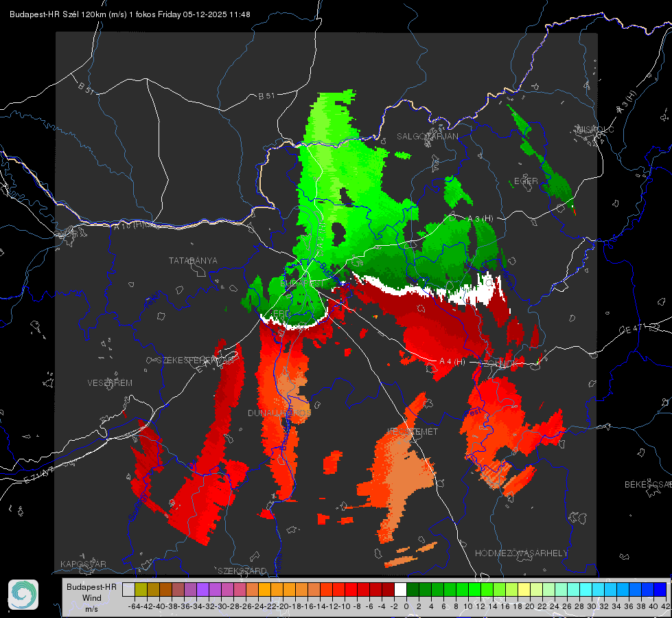Click the '42' value on the legend scale
Image resolution: width=672 pixels, height=618 pixels.
click(666, 606)
